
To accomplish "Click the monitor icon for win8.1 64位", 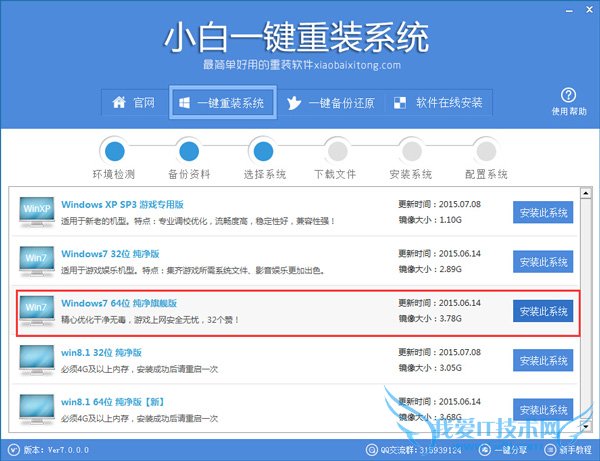I will pos(36,409).
